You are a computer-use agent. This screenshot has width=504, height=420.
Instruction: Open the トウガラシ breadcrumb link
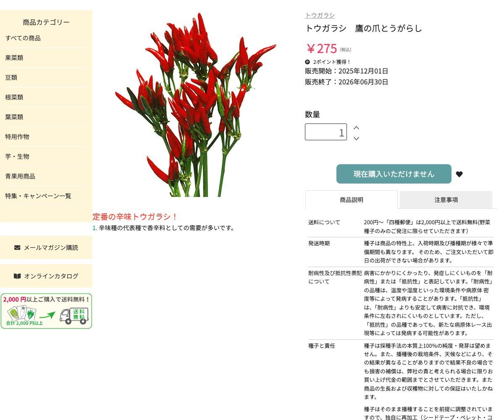click(320, 15)
